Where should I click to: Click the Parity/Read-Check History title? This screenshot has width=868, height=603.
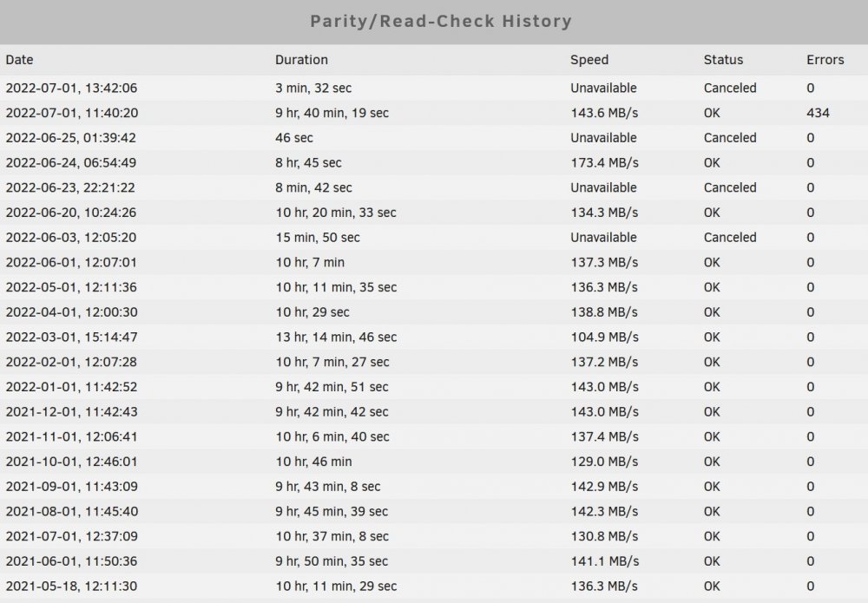441,22
